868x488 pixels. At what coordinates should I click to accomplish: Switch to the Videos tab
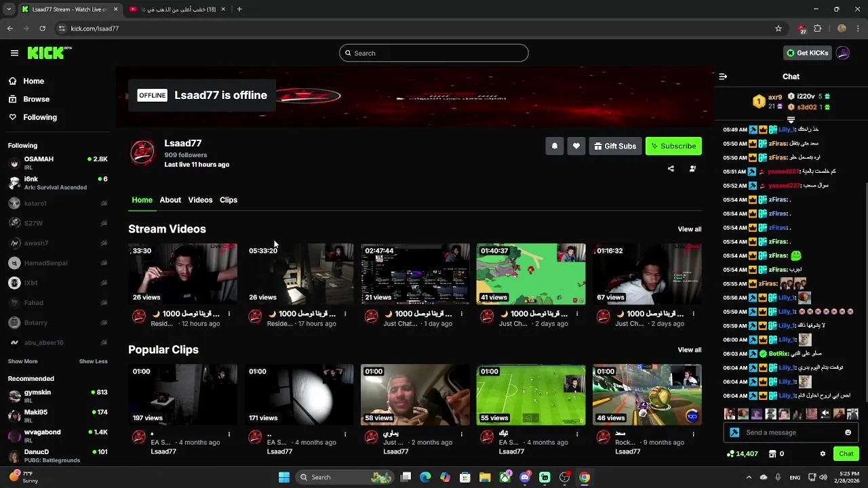pos(200,200)
